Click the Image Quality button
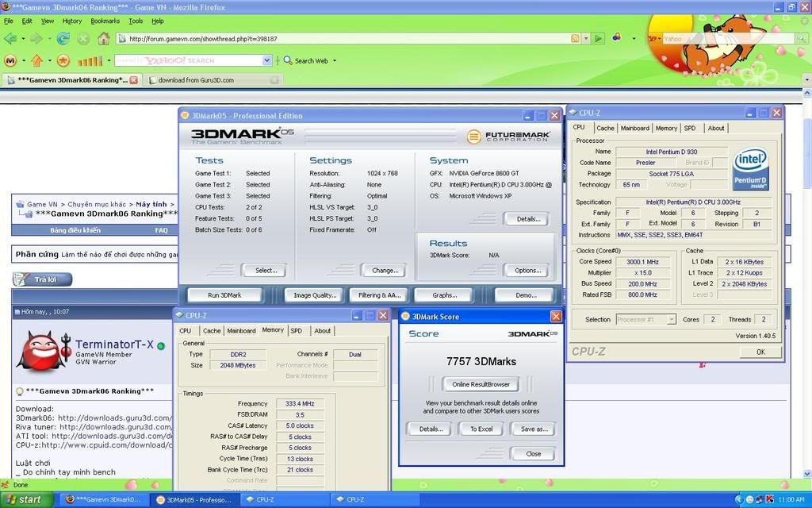 [x=315, y=295]
